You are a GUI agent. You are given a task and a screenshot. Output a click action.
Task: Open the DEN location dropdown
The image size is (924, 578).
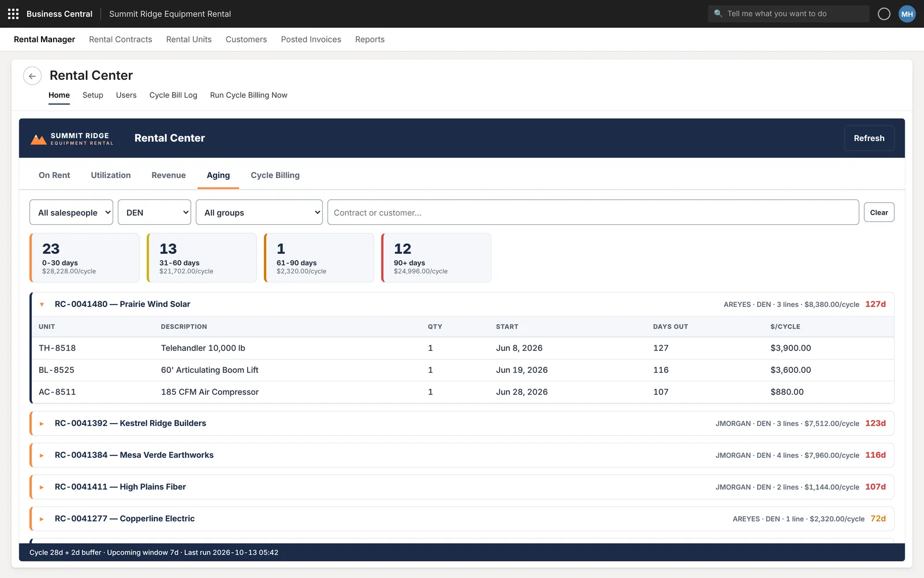coord(154,213)
